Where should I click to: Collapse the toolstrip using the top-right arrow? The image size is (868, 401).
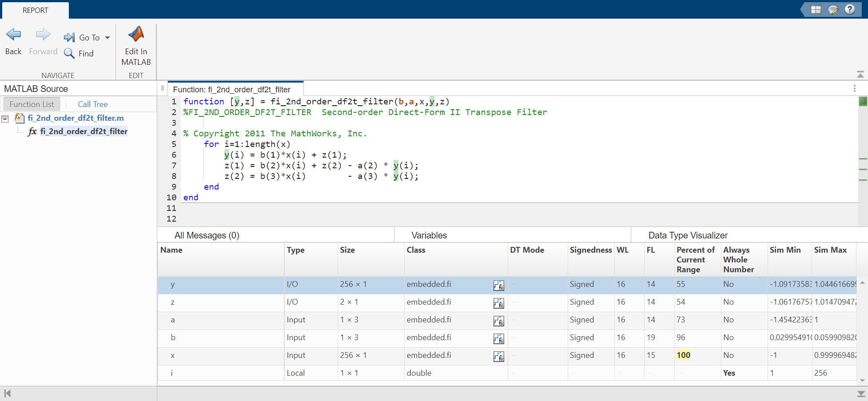pos(860,74)
